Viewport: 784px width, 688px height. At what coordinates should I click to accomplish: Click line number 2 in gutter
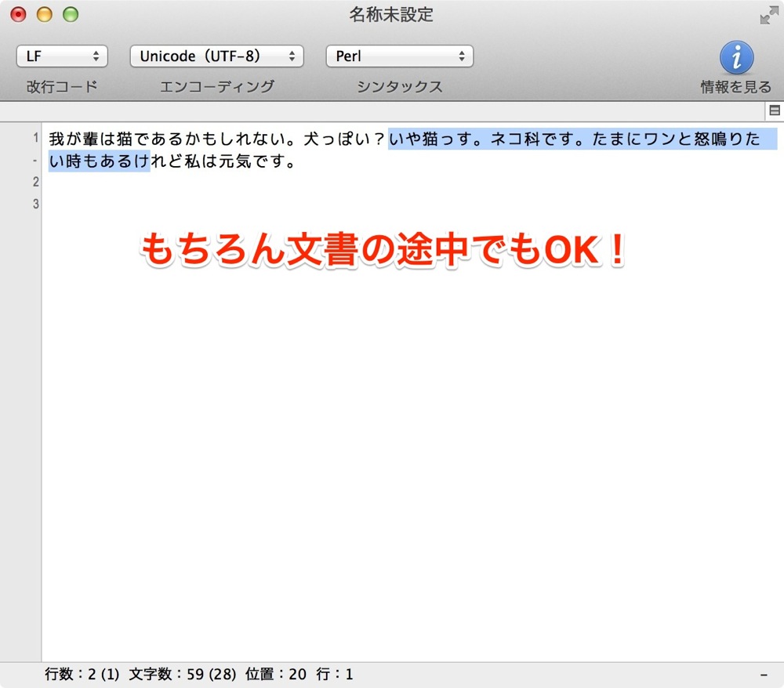35,181
